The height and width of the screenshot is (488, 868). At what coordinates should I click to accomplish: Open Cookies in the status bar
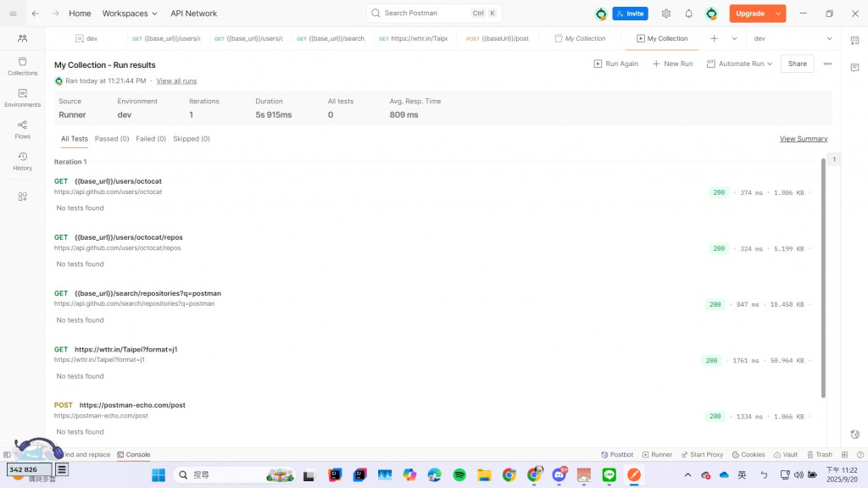(748, 454)
